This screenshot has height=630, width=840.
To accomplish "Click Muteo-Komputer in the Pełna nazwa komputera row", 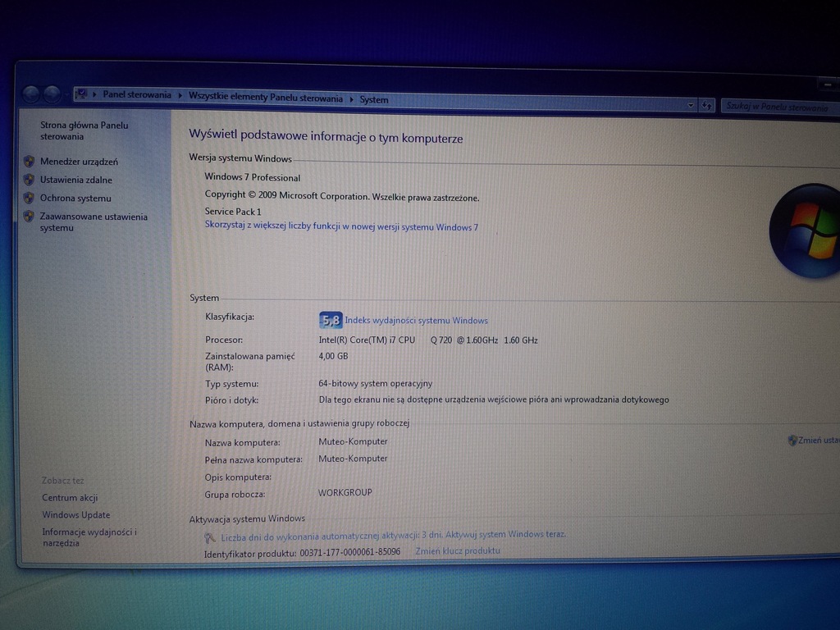I will click(353, 459).
